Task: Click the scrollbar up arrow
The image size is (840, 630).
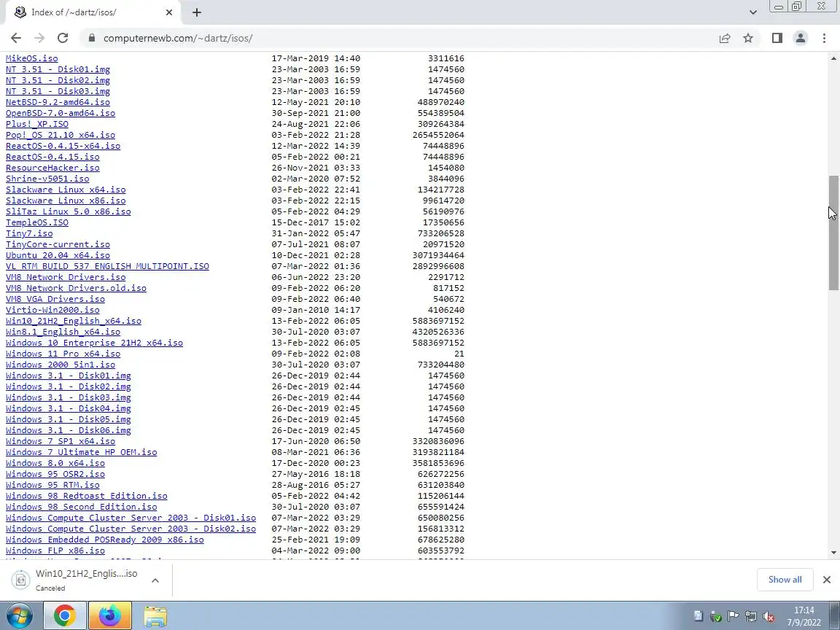Action: (833, 58)
